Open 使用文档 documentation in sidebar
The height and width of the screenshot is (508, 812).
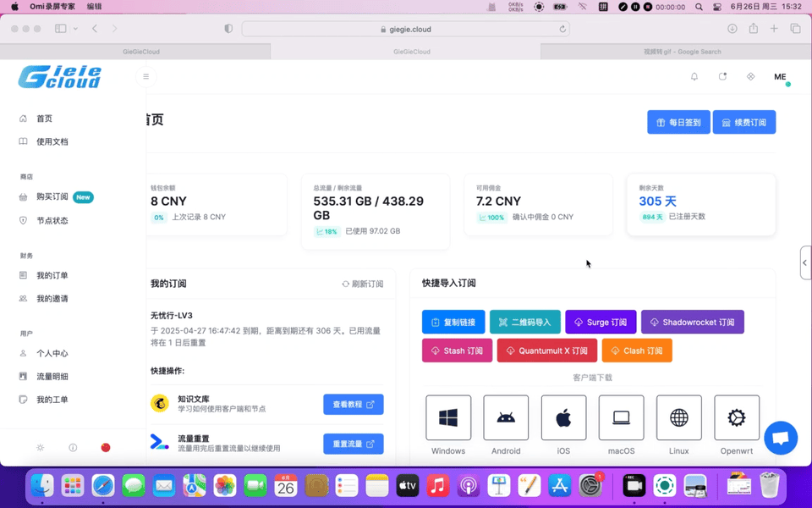[52, 141]
